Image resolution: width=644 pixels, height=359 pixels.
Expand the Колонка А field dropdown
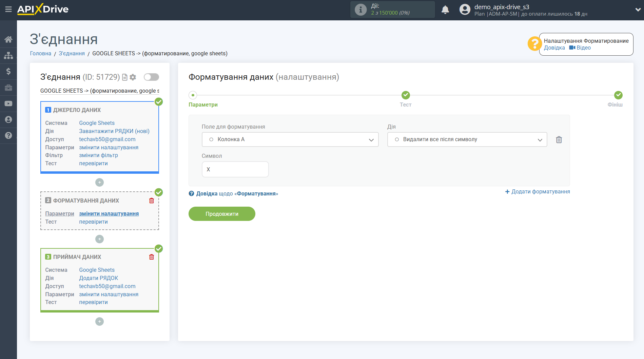click(290, 139)
